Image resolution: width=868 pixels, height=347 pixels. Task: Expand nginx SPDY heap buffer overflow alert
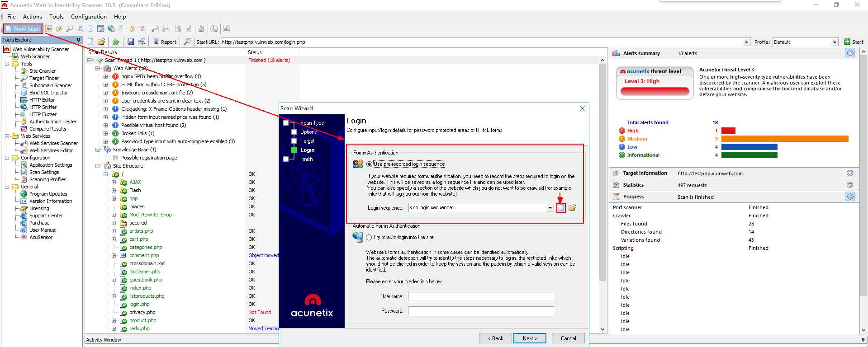105,76
